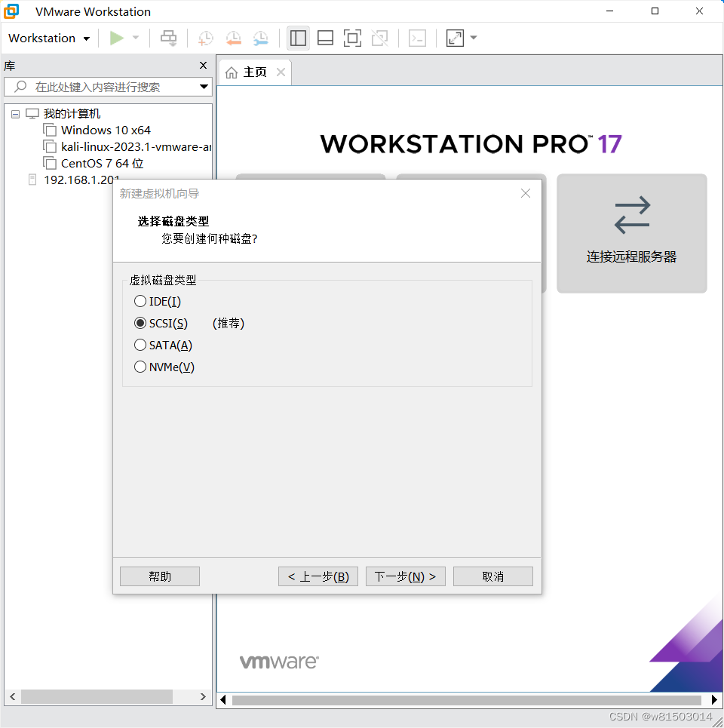Select the SATA disk type
Image resolution: width=724 pixels, height=728 pixels.
[140, 345]
